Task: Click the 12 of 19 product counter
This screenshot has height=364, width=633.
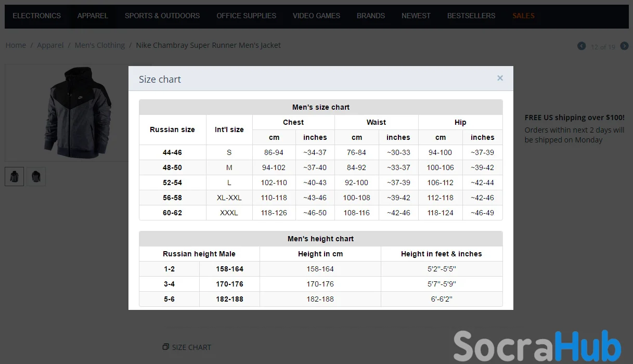Action: [603, 47]
